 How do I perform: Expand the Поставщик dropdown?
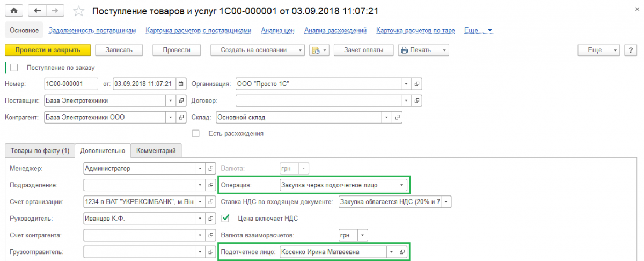click(x=171, y=100)
